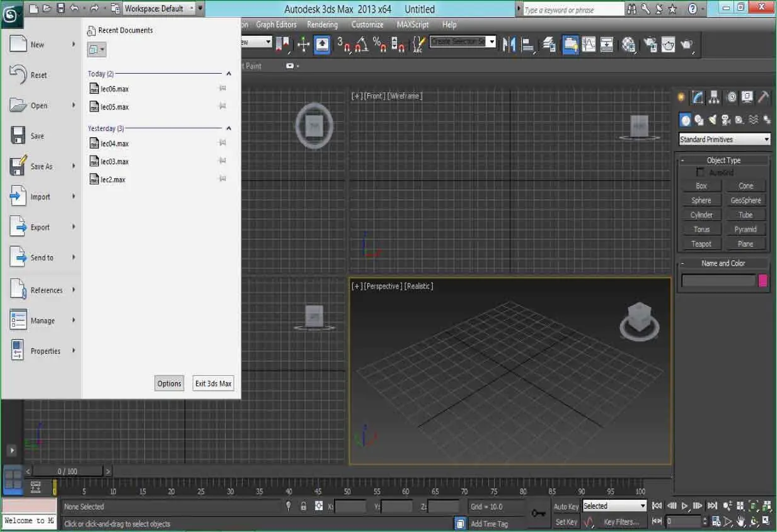Switch to the Display panel tab
Viewport: 777px width, 532px height.
[x=747, y=97]
